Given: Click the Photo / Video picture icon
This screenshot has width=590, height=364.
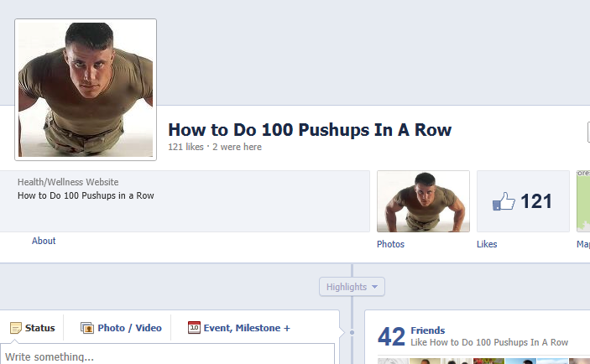Looking at the screenshot, I should [87, 328].
